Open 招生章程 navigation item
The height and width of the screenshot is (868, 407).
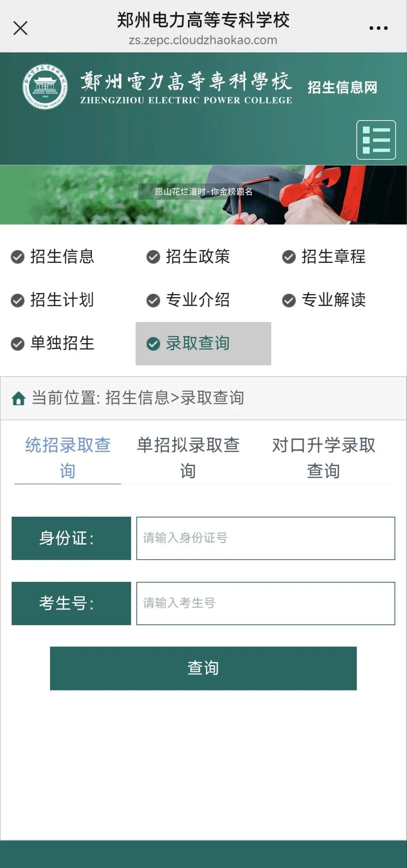pos(324,257)
